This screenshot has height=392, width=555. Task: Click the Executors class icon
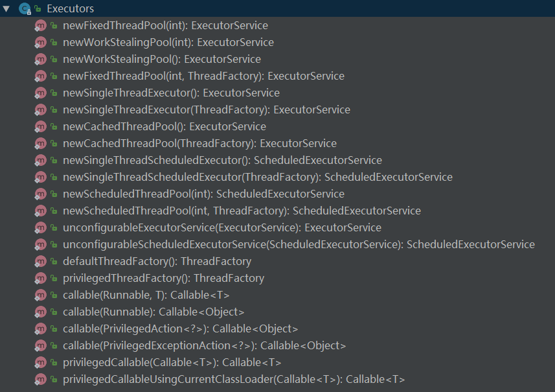point(25,8)
